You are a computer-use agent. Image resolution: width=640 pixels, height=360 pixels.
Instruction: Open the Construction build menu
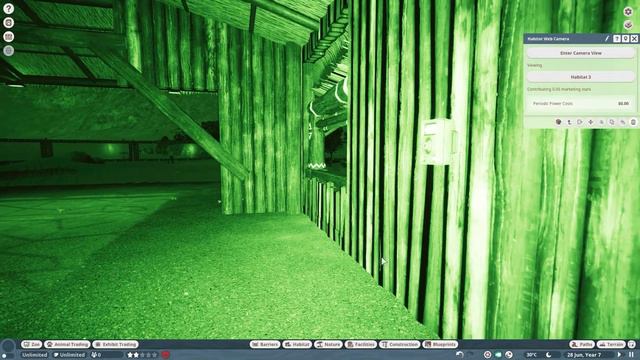click(x=399, y=344)
